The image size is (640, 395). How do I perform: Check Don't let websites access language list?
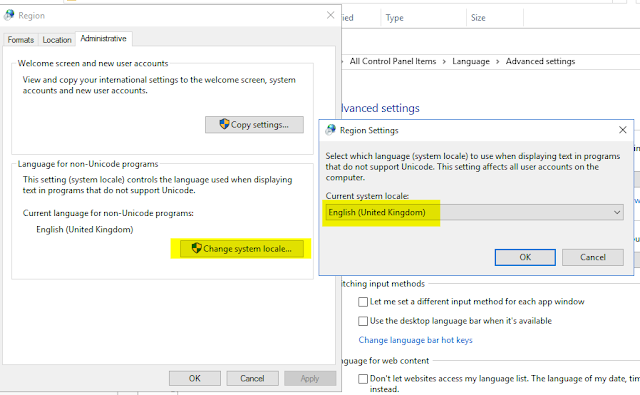click(363, 379)
